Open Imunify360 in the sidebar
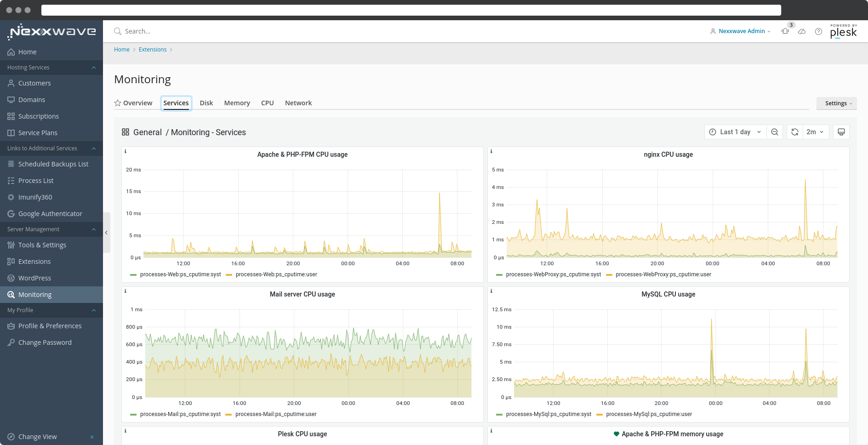868x445 pixels. coord(51,197)
